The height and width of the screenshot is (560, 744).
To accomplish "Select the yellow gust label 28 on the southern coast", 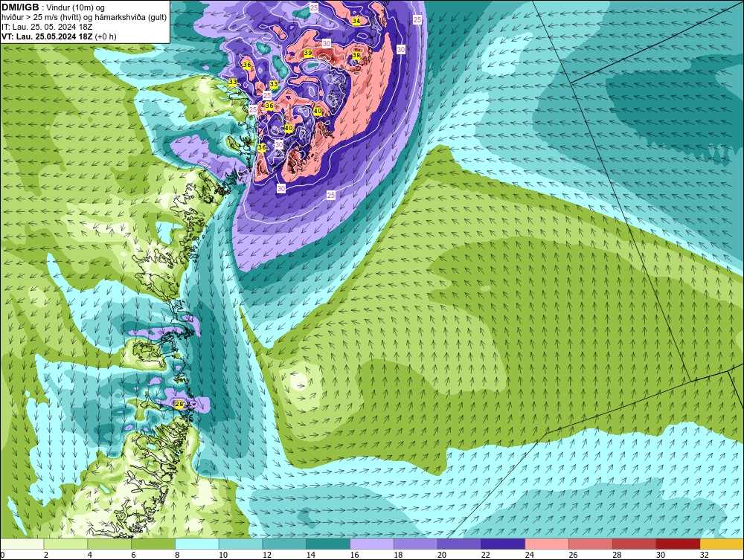I will [179, 404].
